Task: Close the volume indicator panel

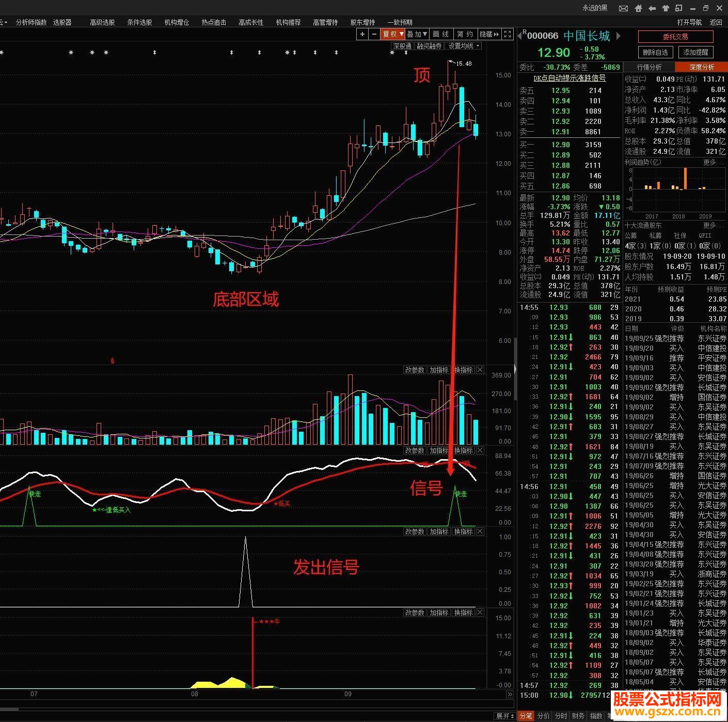Action: [480, 370]
